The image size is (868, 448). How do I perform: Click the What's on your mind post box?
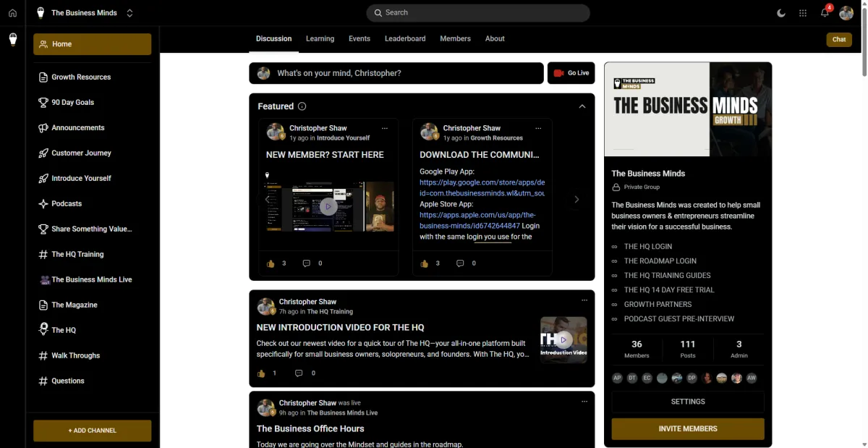[x=396, y=73]
